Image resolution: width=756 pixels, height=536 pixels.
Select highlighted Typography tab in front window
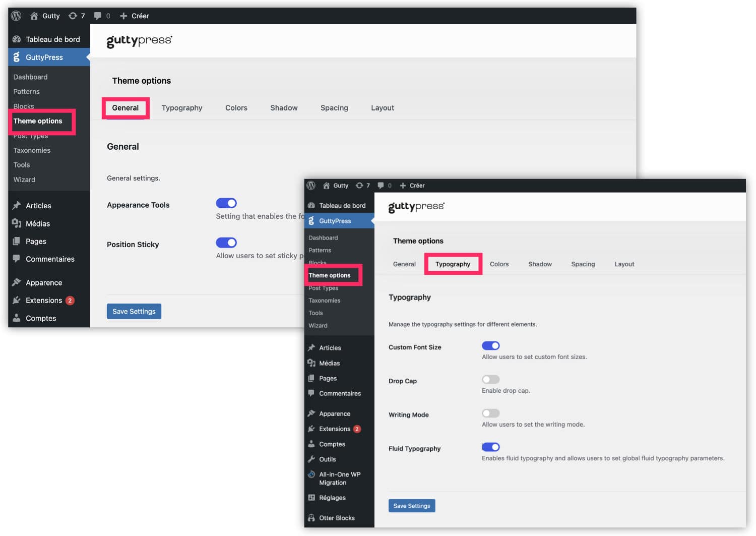coord(453,264)
